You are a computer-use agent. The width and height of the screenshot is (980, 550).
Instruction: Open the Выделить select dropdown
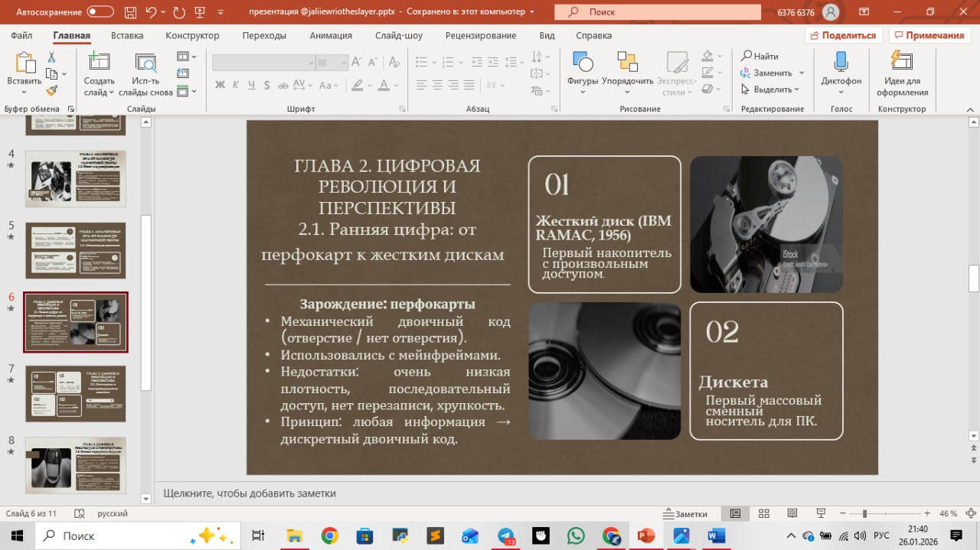tap(770, 89)
